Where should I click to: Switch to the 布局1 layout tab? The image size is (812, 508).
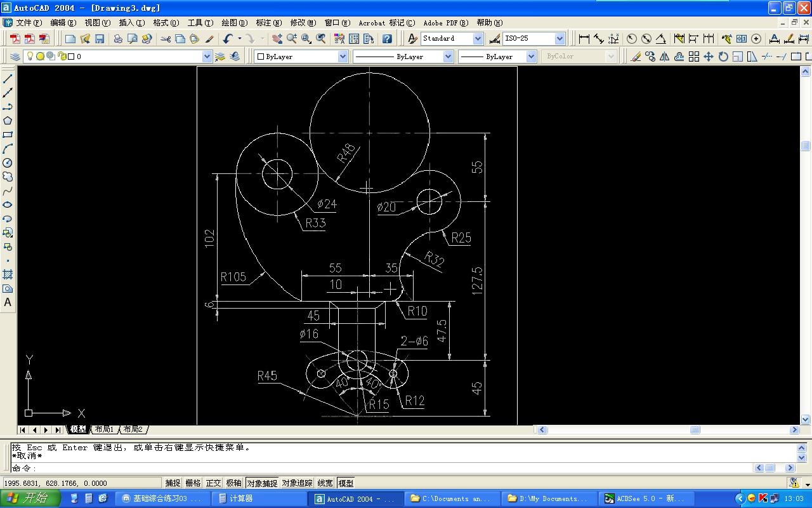(x=104, y=430)
